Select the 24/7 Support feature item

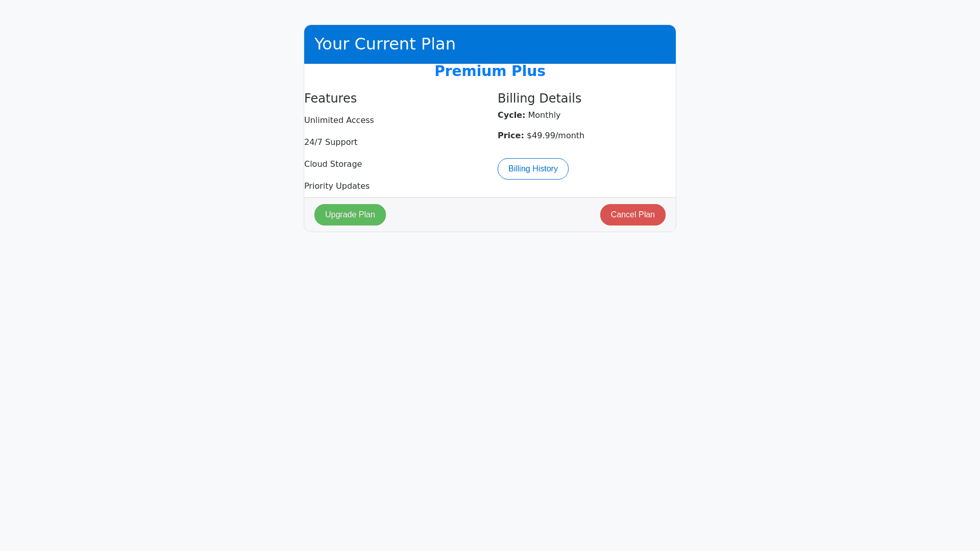tap(331, 142)
